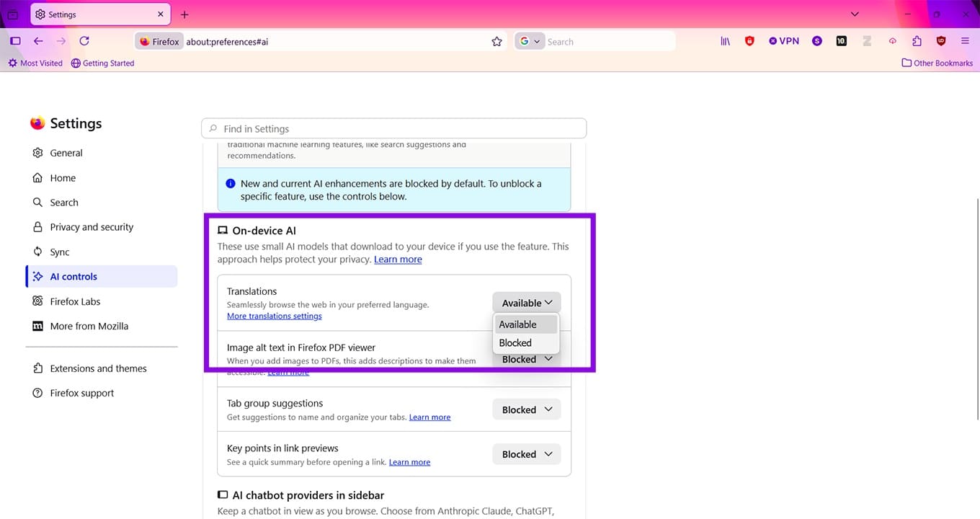980x519 pixels.
Task: Open the Translations Available dropdown
Action: click(527, 303)
